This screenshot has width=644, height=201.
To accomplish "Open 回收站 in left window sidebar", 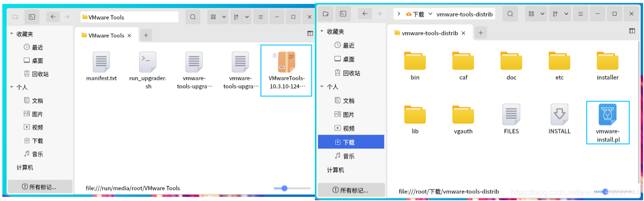I will [36, 74].
